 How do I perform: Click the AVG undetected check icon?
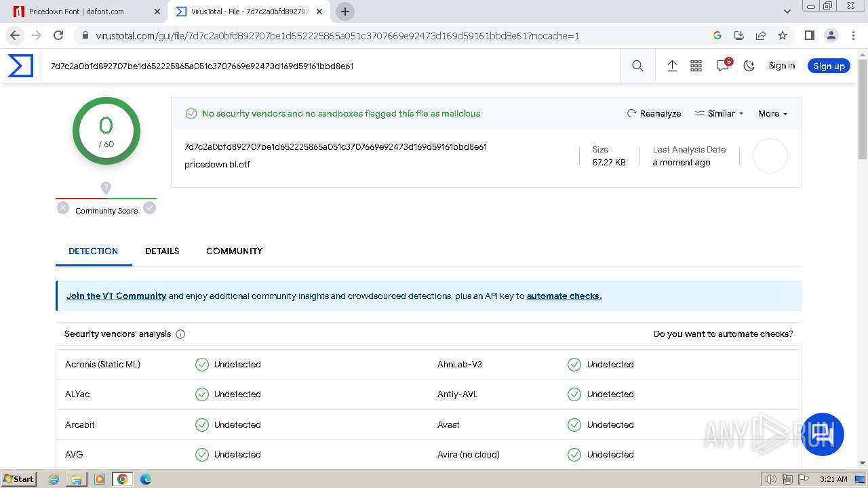202,455
